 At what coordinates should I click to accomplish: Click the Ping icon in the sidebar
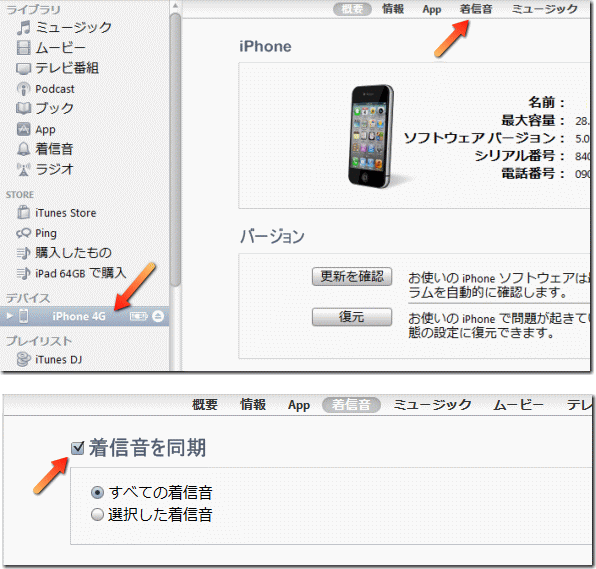pyautogui.click(x=24, y=233)
